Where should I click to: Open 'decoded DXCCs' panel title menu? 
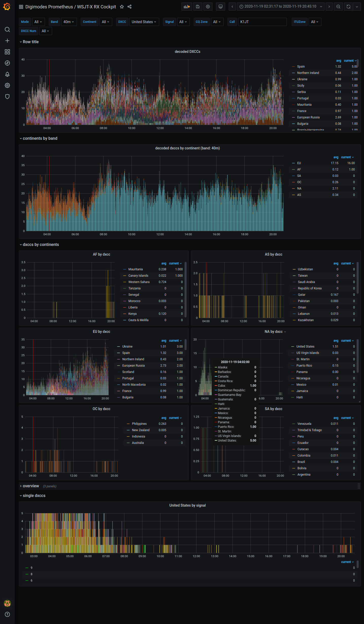(x=188, y=52)
